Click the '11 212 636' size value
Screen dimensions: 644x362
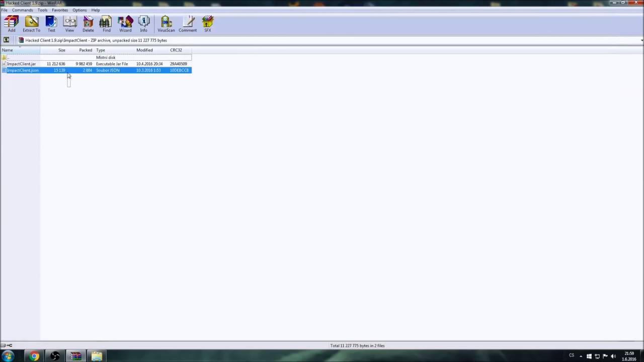(56, 64)
